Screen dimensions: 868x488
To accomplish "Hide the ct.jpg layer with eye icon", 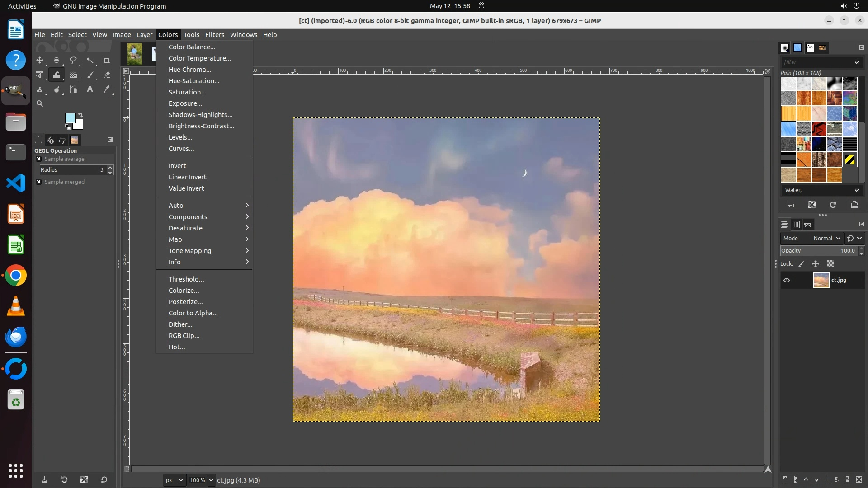I will pyautogui.click(x=787, y=280).
